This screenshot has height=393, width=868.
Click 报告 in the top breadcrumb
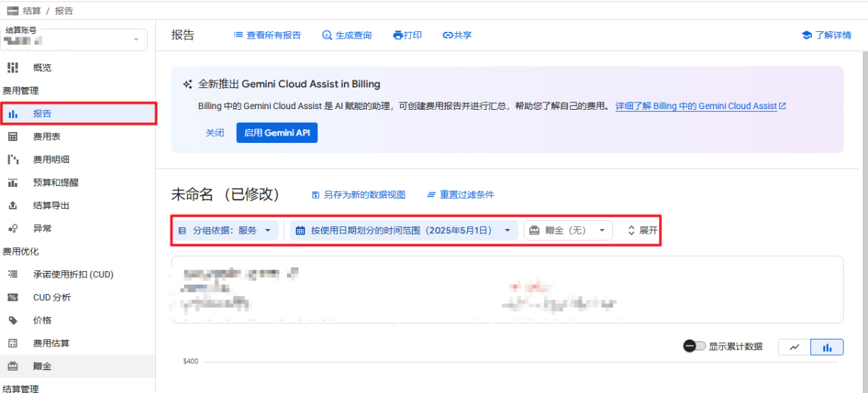[64, 11]
